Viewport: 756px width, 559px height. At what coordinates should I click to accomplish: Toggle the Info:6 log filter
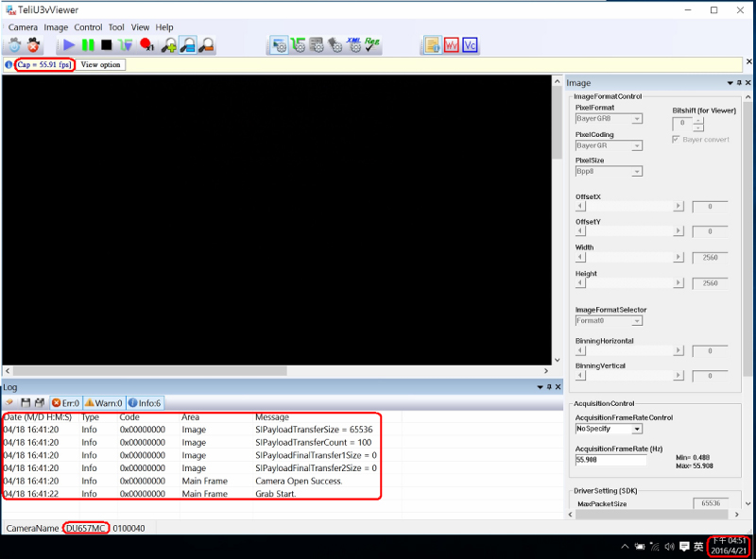[145, 403]
